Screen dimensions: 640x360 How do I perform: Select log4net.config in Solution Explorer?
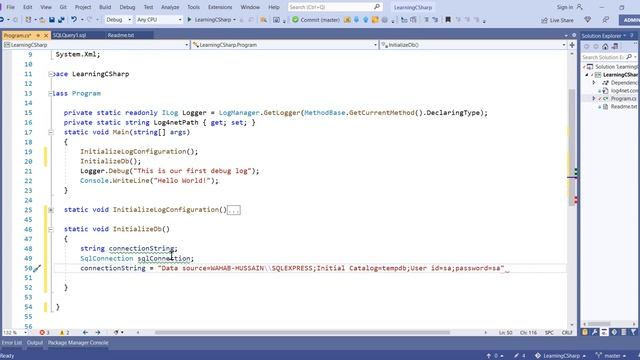click(x=624, y=91)
